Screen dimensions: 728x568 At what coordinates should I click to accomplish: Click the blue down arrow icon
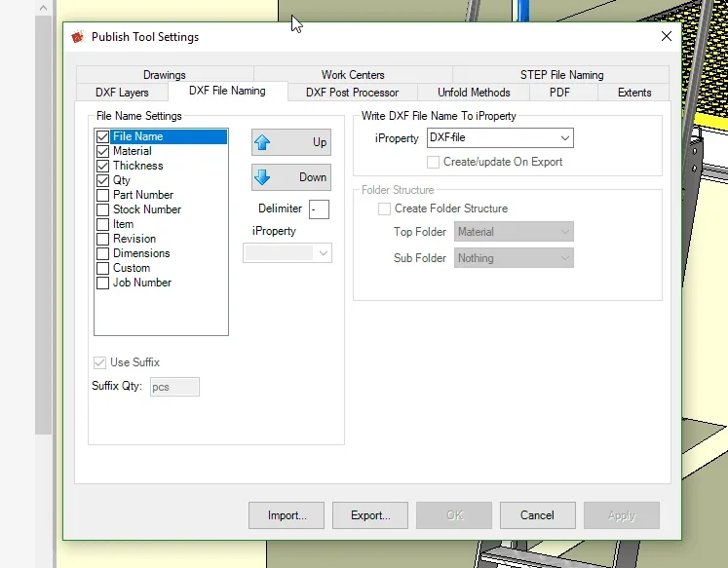(262, 176)
